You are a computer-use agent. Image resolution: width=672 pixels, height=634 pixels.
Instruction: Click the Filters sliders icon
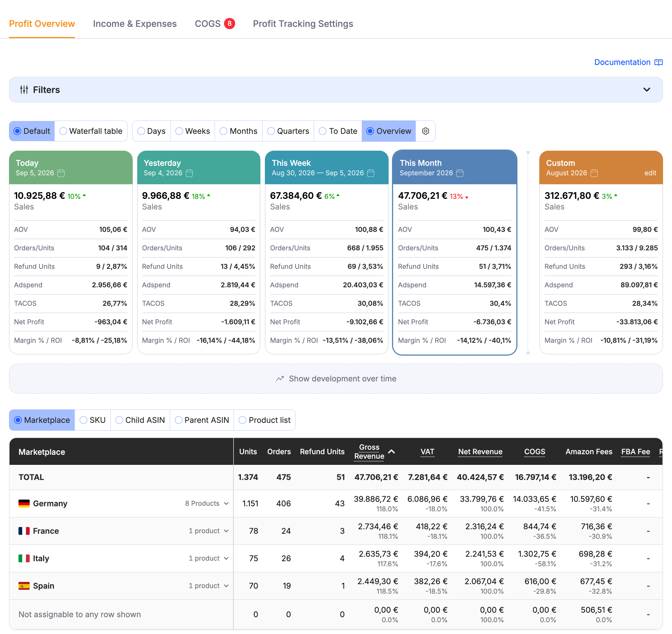[x=24, y=90]
